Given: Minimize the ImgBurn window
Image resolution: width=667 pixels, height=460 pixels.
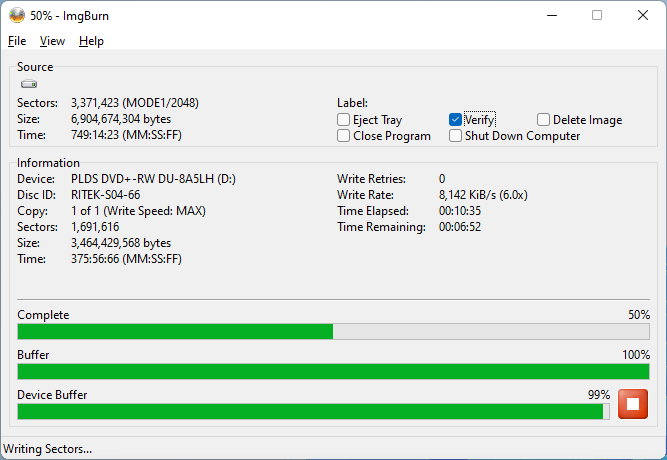Looking at the screenshot, I should point(550,15).
